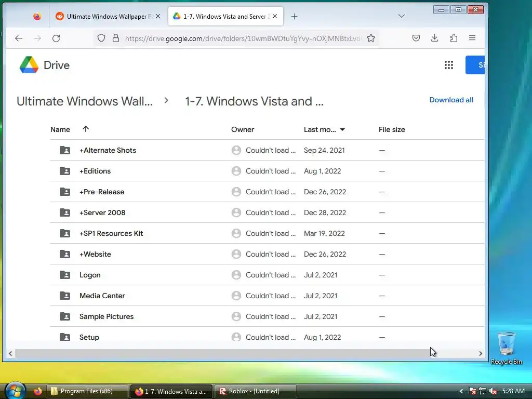Click the network status tray icon
Image resolution: width=532 pixels, height=399 pixels.
tap(483, 391)
